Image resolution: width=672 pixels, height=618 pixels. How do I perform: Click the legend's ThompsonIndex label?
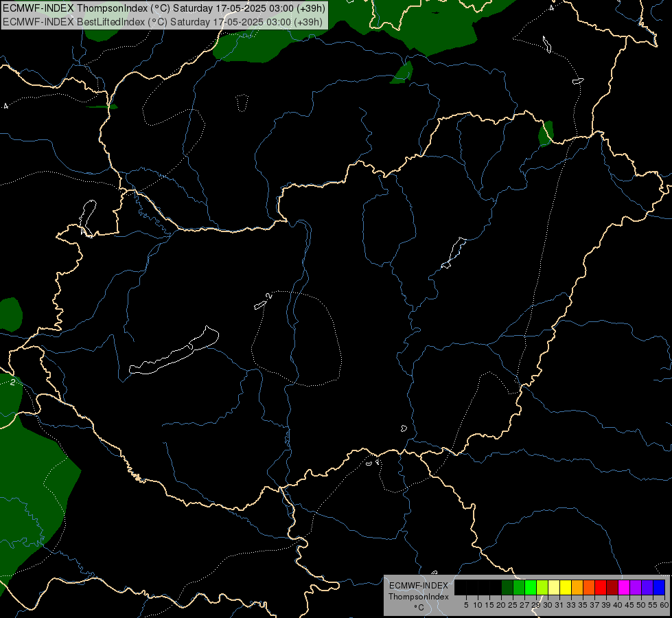418,597
